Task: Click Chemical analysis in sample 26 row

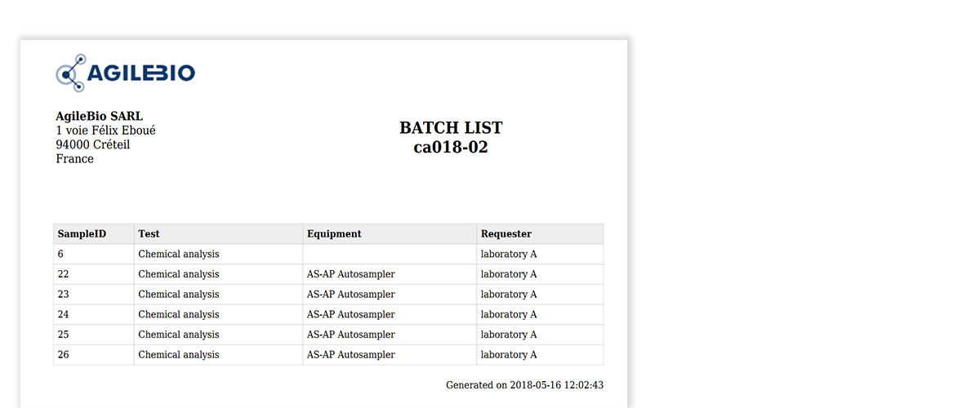Action: [179, 354]
